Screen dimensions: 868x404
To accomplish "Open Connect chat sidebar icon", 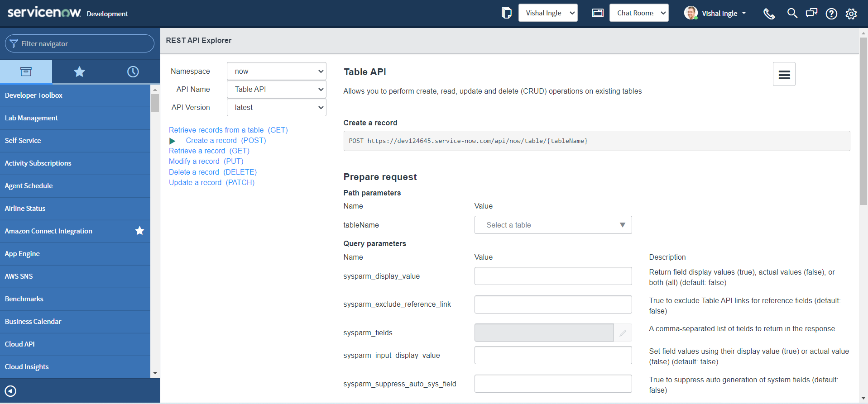I will [811, 13].
